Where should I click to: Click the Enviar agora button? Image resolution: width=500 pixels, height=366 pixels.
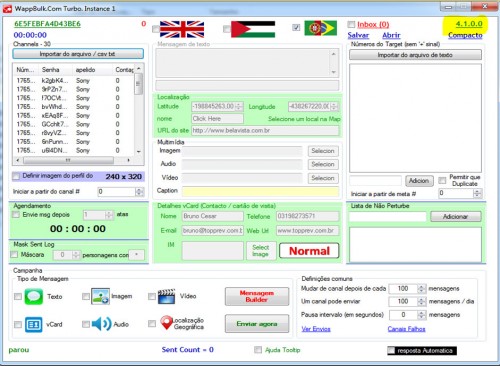pyautogui.click(x=257, y=324)
